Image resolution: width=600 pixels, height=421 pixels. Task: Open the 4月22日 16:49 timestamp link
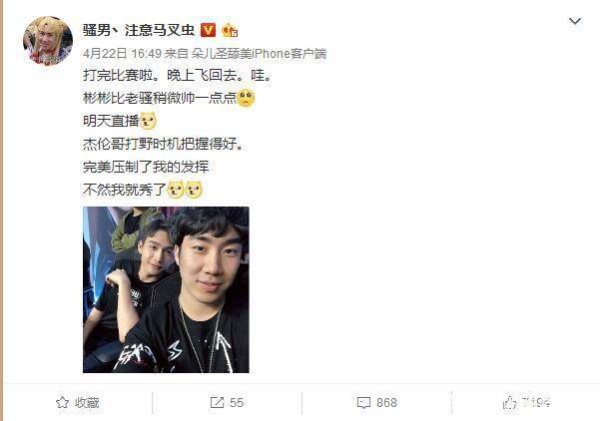tap(122, 54)
